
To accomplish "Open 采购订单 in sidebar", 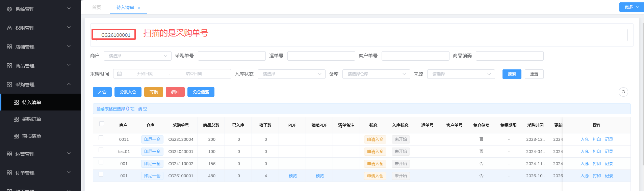I will [41, 119].
